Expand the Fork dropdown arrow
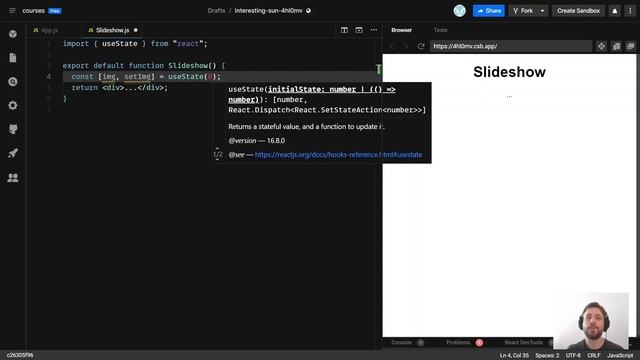The width and height of the screenshot is (640, 360). (x=542, y=11)
